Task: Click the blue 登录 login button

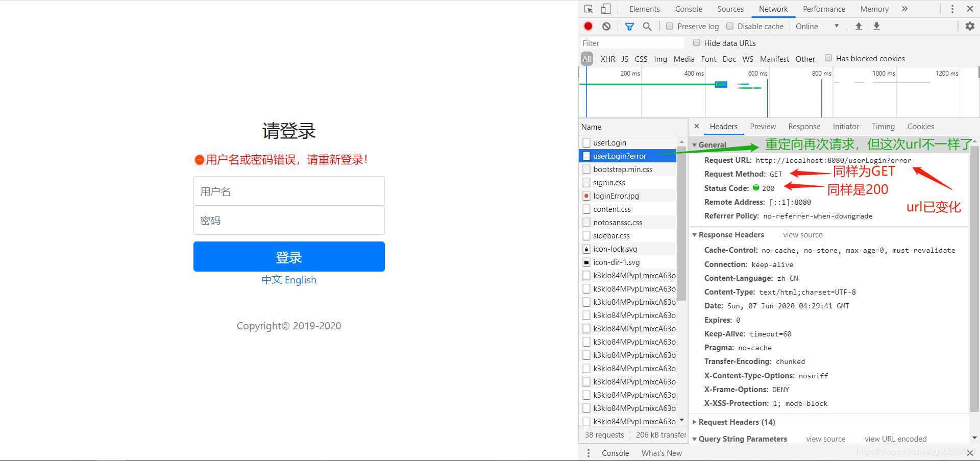Action: pos(289,257)
